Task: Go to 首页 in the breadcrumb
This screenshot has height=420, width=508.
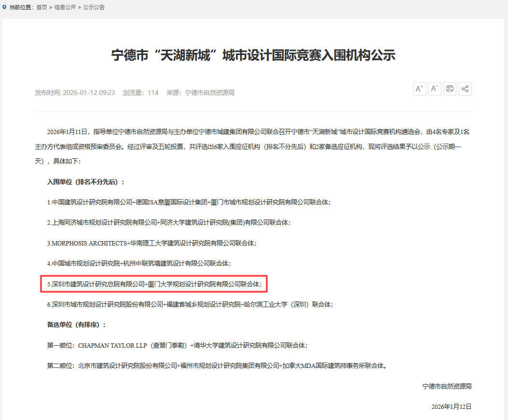Action: point(42,7)
